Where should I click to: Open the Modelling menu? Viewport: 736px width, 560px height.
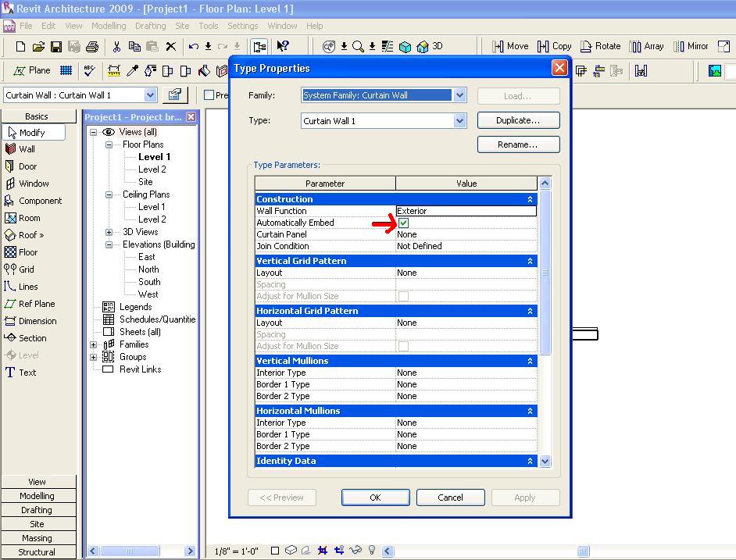point(109,26)
